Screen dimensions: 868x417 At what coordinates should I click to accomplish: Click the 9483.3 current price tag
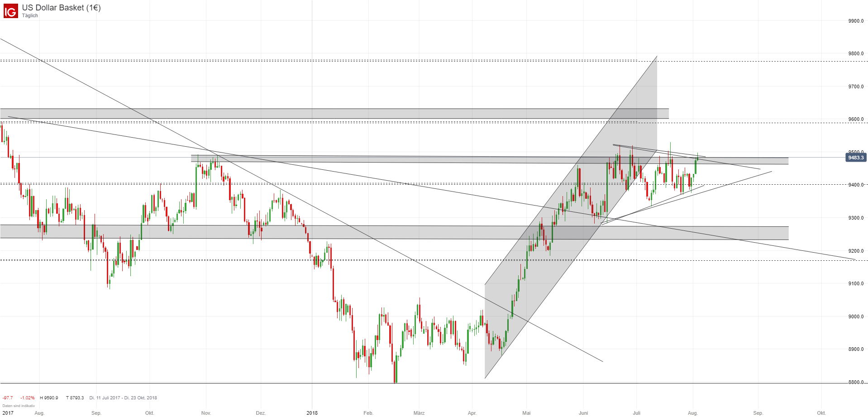tap(856, 158)
